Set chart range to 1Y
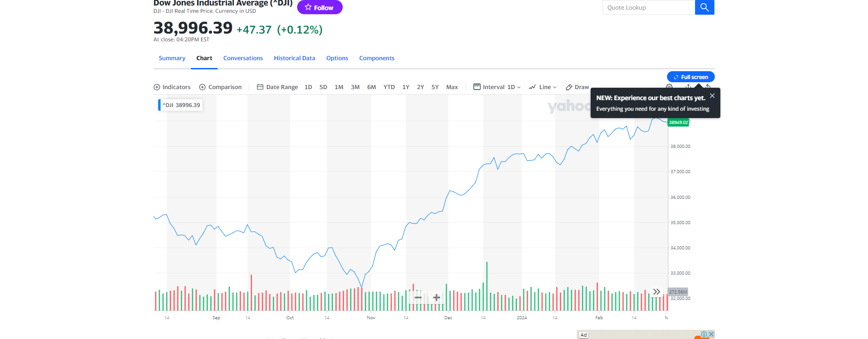868x339 pixels. point(406,87)
